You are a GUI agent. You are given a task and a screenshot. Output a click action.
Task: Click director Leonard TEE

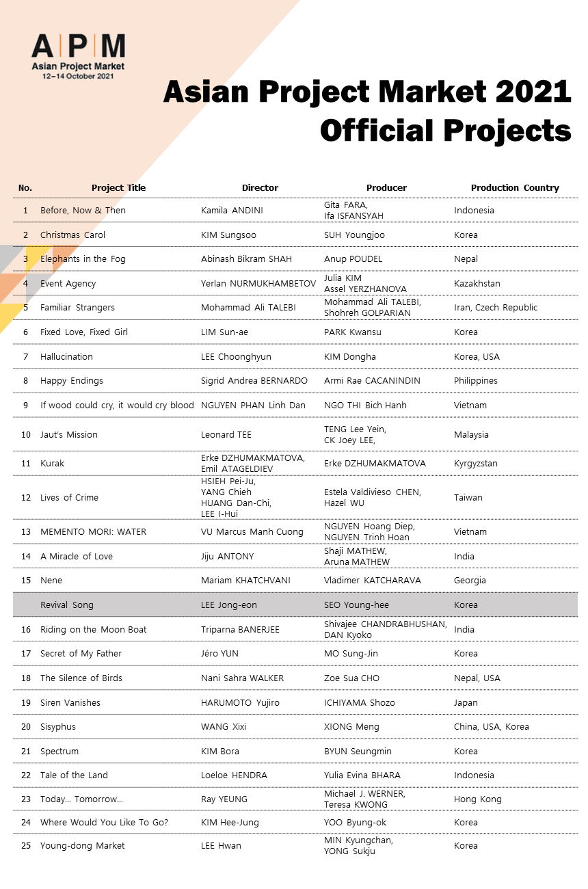click(226, 435)
